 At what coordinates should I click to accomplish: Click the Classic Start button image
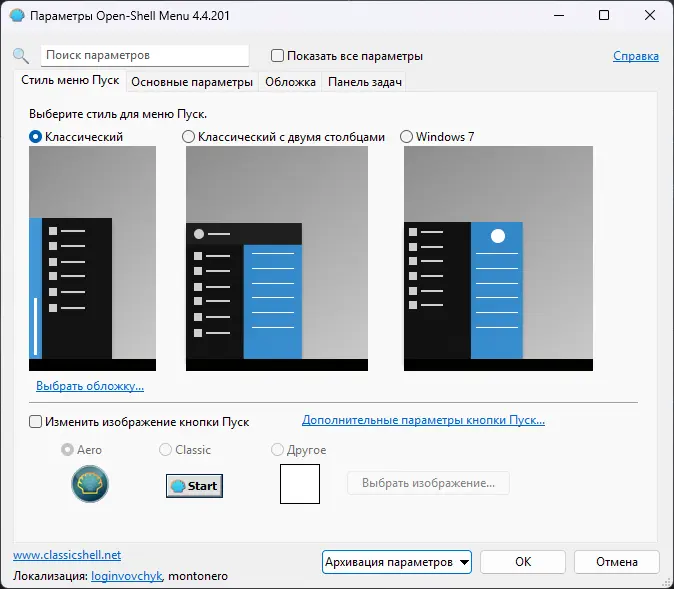pos(194,486)
